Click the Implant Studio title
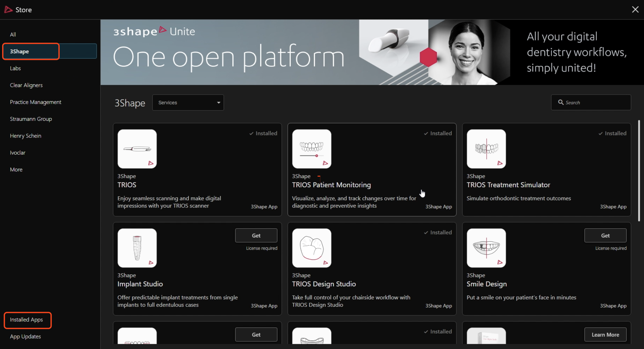644x349 pixels. (140, 284)
